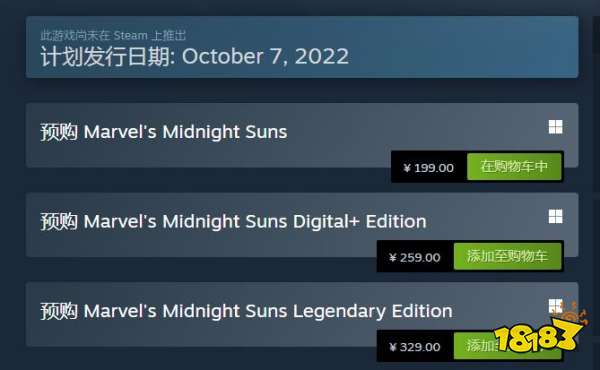Click Windows icon on Digital+ Edition row
Viewport: 600px width, 370px height.
[555, 216]
